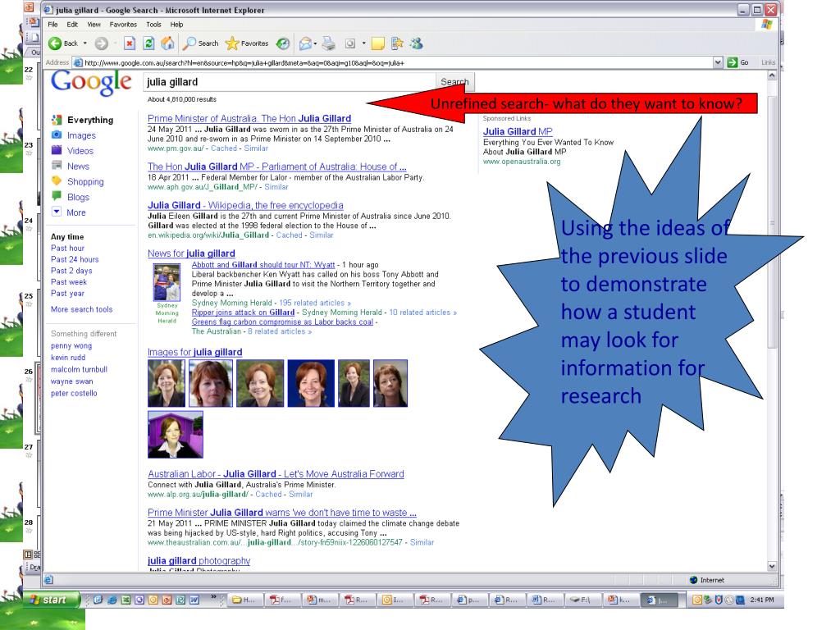The image size is (840, 630).
Task: Click the Everything icon in Google sidebar
Action: [57, 120]
